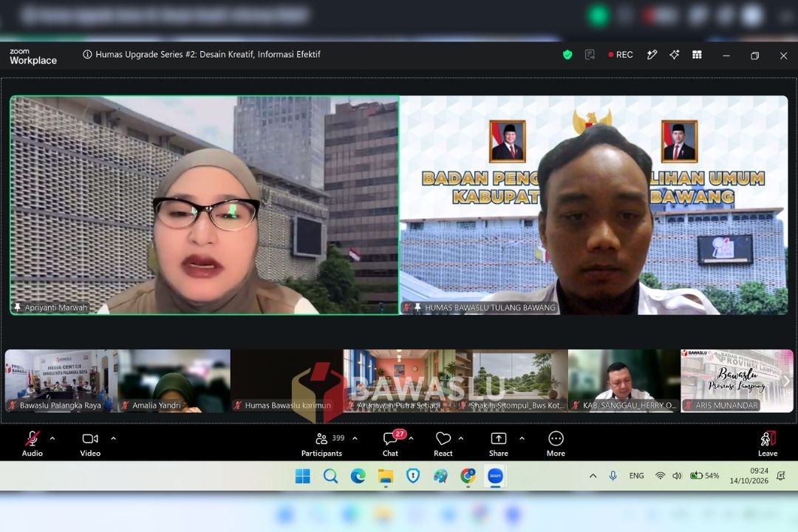Click the battery 54% indicator

[704, 476]
